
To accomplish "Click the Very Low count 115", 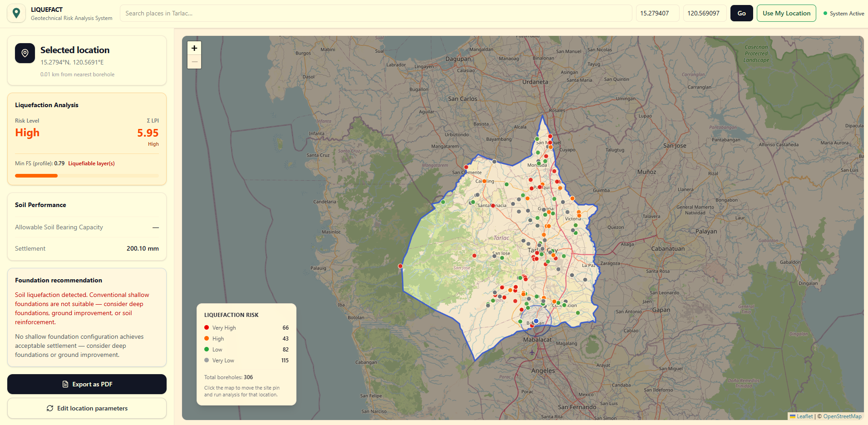I will click(285, 361).
